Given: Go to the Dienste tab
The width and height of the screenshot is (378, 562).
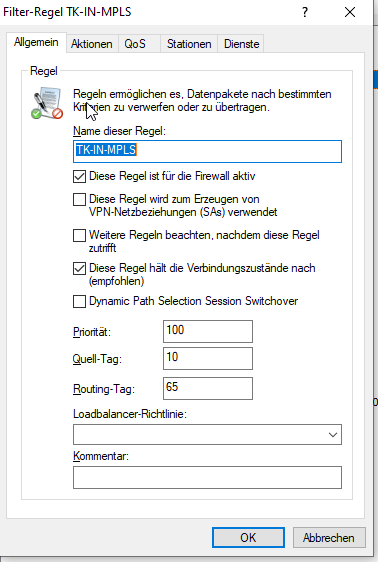Looking at the screenshot, I should click(241, 44).
